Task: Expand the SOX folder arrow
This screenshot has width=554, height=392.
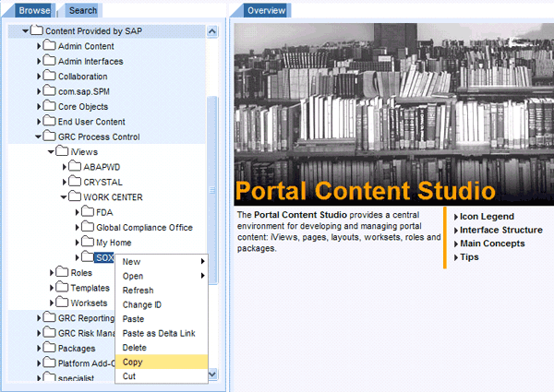Action: click(x=77, y=257)
